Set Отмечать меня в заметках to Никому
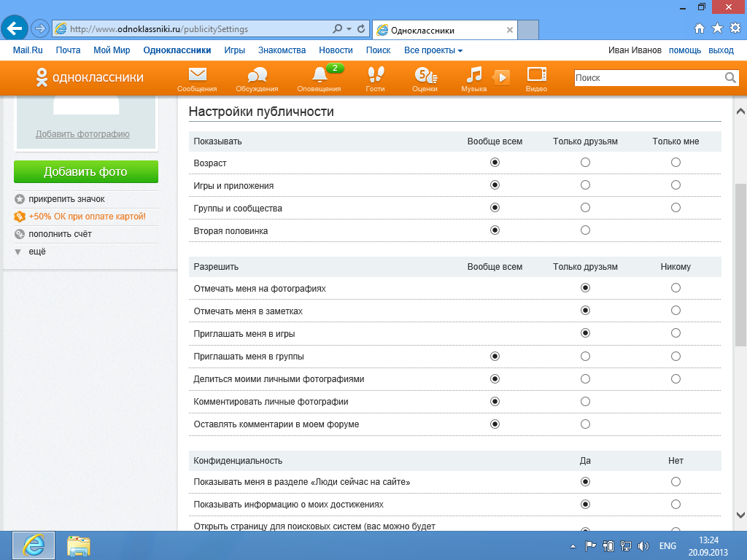 pos(676,311)
